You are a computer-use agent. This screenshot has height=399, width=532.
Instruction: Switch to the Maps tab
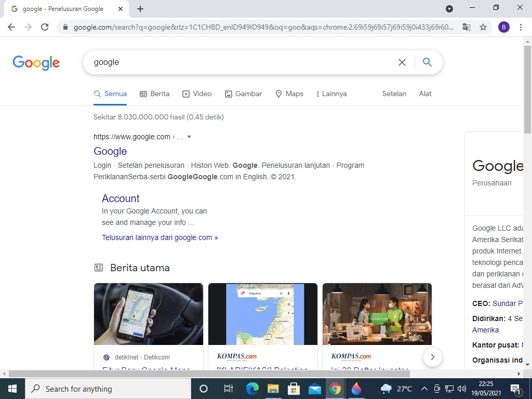(x=289, y=94)
